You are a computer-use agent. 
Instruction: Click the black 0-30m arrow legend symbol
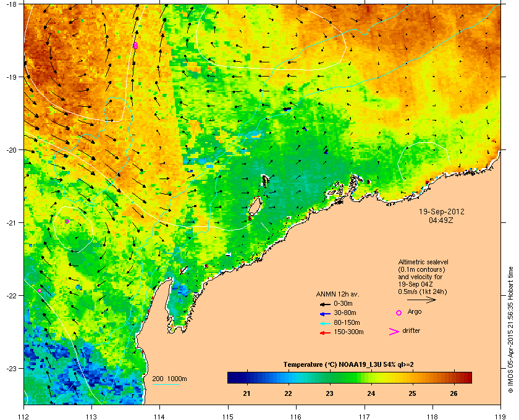click(325, 304)
